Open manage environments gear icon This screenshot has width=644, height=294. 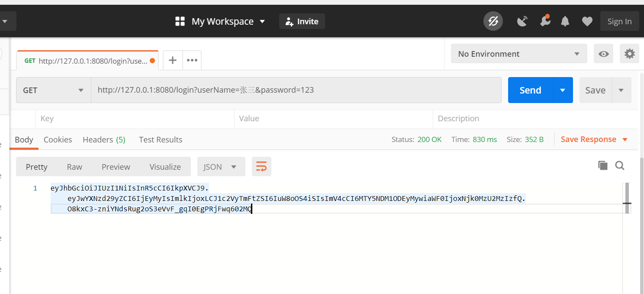point(629,54)
